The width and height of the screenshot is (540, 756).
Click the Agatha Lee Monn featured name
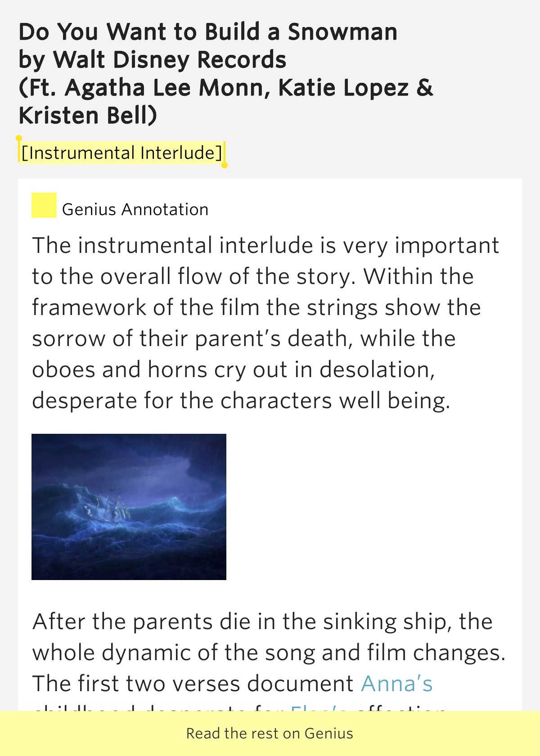167,88
